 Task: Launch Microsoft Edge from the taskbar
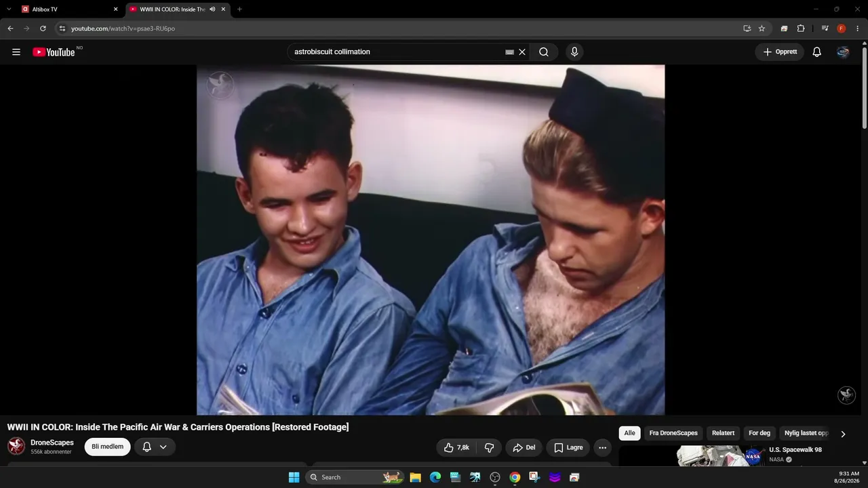click(435, 477)
